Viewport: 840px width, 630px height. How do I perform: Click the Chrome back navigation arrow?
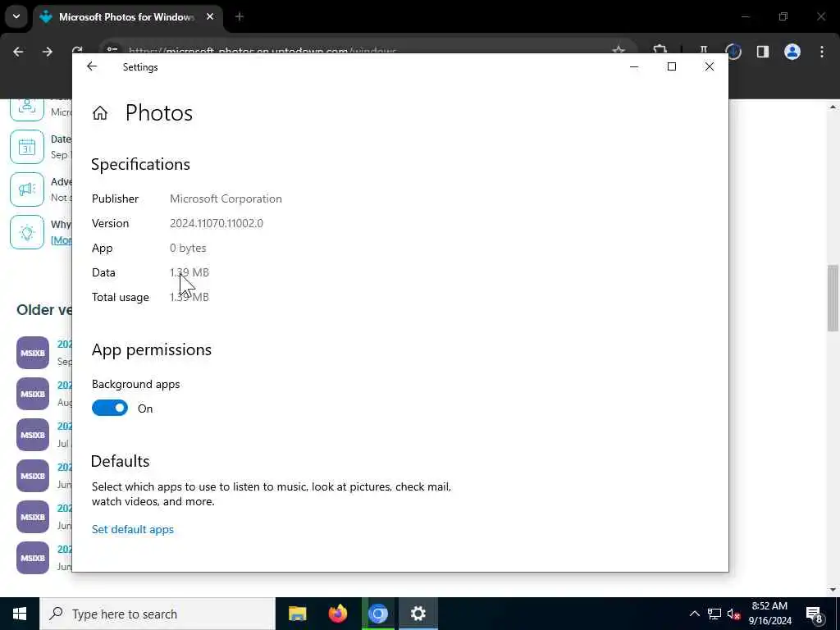tap(18, 52)
